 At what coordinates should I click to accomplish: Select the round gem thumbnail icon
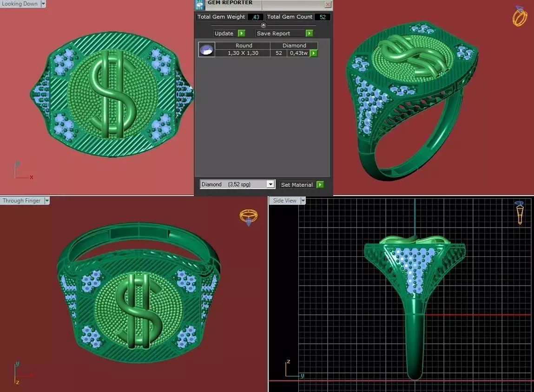point(207,49)
